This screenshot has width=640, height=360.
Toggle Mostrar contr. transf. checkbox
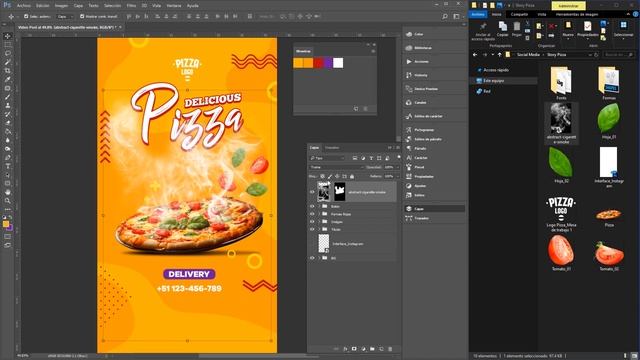[x=82, y=16]
